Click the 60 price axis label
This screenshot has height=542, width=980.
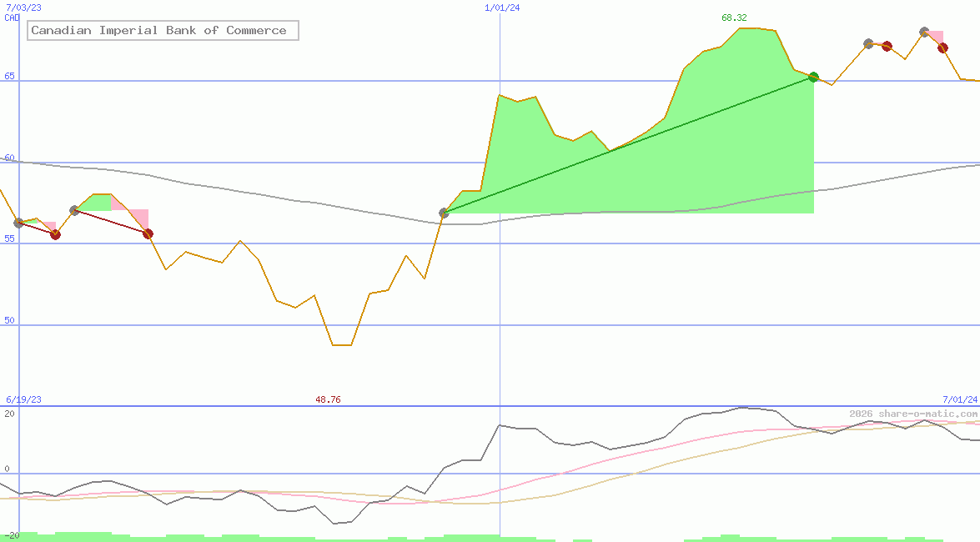click(x=9, y=158)
